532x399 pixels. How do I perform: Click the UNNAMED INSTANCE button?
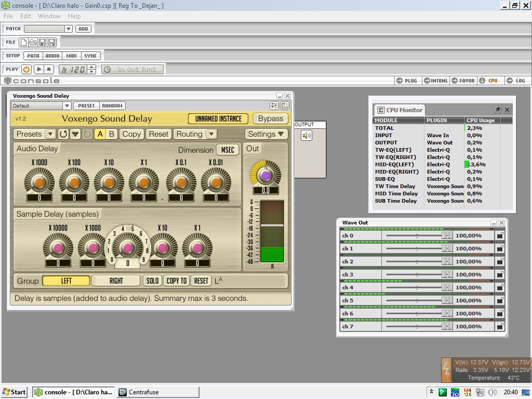[219, 119]
